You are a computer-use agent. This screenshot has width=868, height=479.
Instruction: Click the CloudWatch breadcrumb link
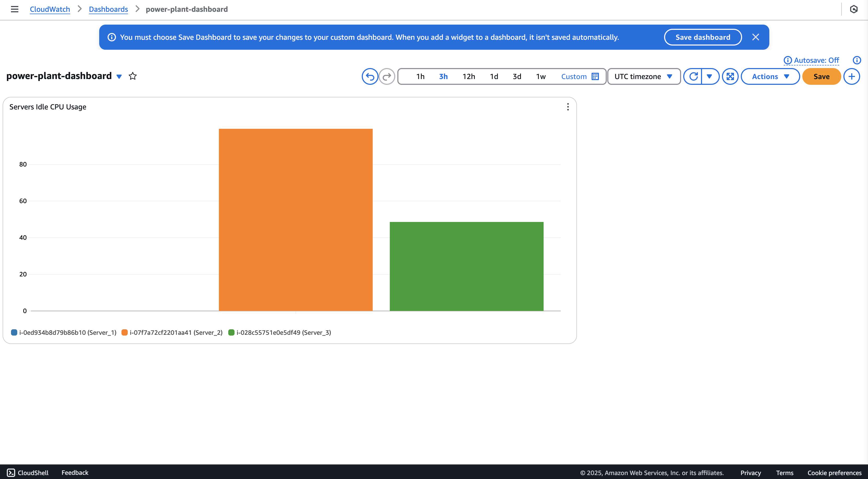pos(50,9)
